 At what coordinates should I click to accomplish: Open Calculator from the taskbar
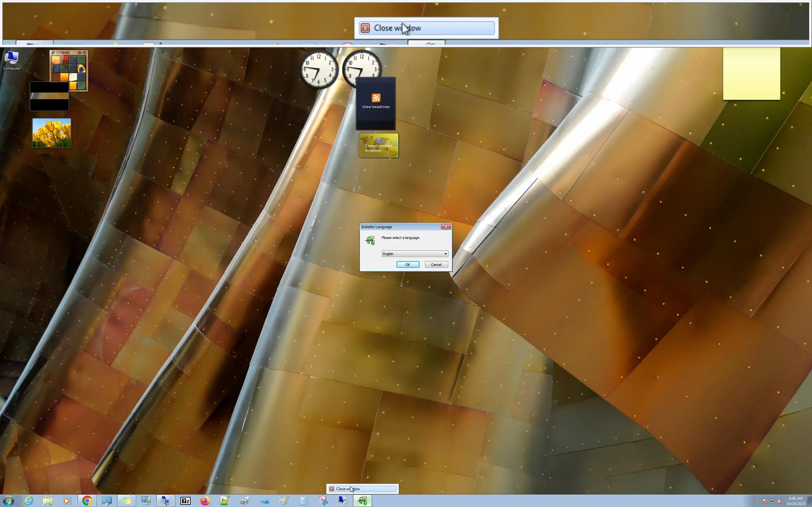[303, 501]
